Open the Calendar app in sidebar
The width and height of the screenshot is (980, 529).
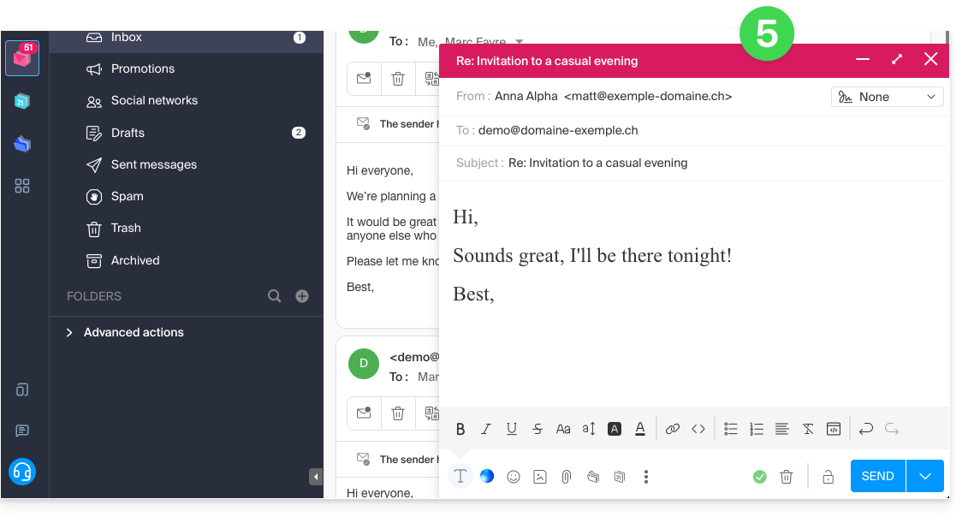point(22,101)
